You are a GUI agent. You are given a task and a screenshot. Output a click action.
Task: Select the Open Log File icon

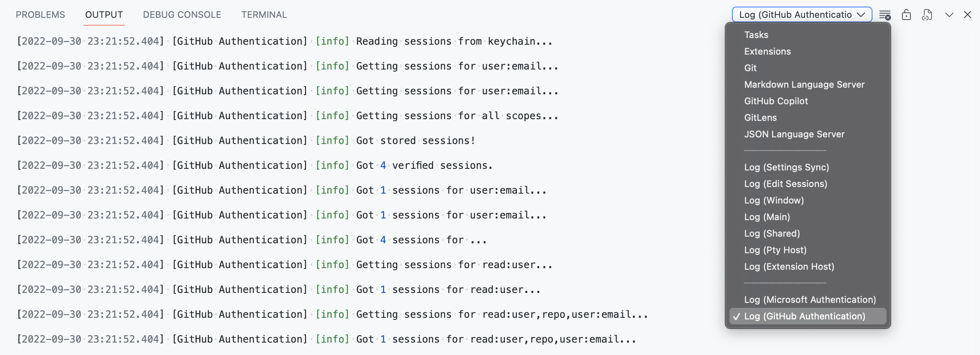pos(927,14)
